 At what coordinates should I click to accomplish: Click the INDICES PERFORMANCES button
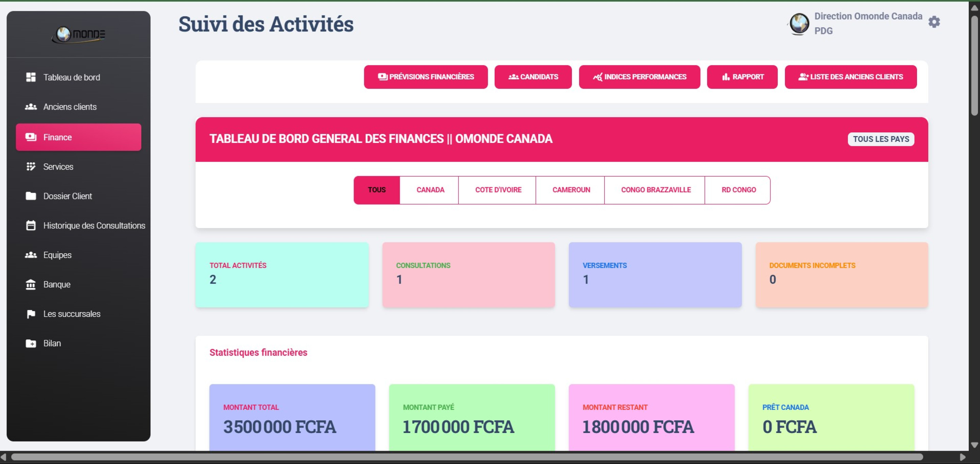(x=639, y=77)
